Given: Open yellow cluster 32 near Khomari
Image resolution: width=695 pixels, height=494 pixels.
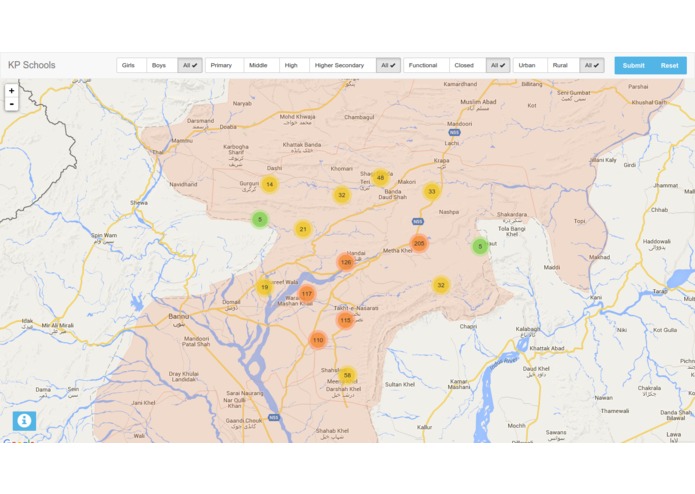Looking at the screenshot, I should (x=342, y=195).
